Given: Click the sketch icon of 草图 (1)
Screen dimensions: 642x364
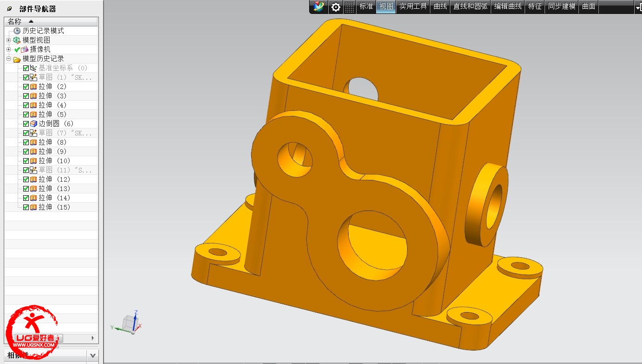Looking at the screenshot, I should 33,77.
